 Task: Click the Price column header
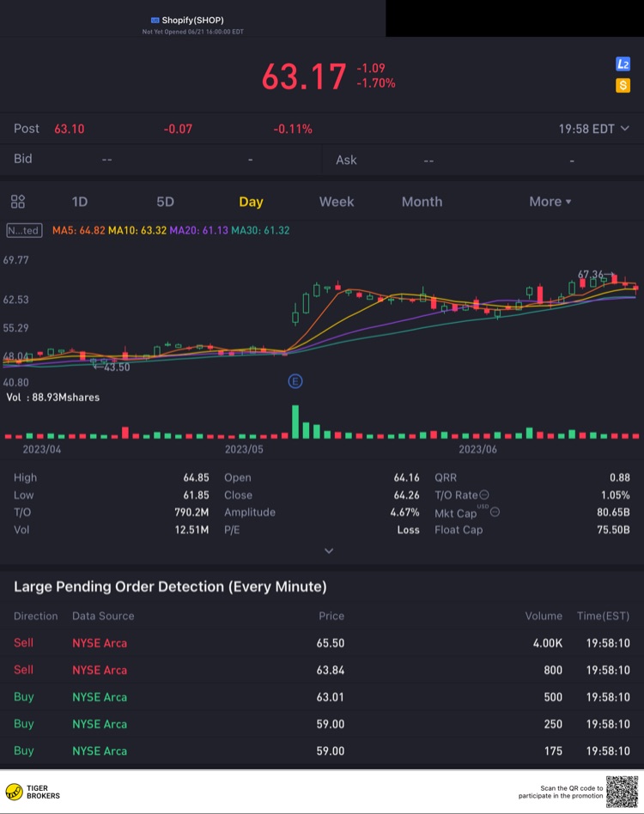(x=331, y=616)
